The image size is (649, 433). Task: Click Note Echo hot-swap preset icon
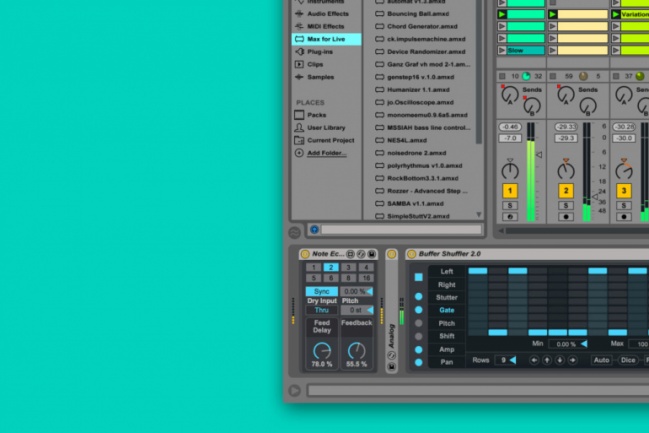[361, 254]
